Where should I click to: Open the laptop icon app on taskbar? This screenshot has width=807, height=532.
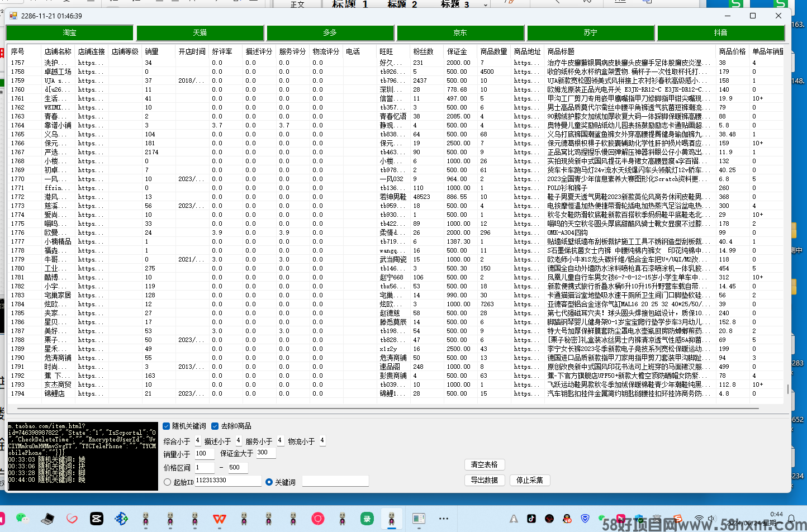click(x=48, y=519)
